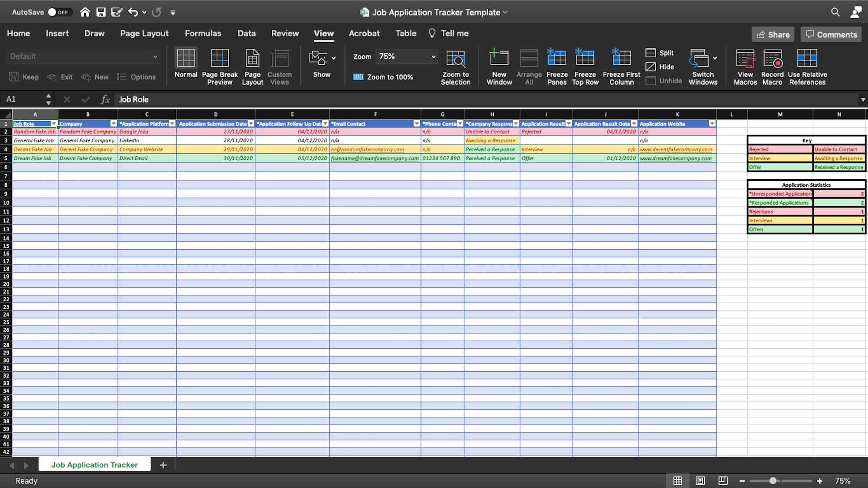Click Zoom to Selection
The image size is (868, 488).
pyautogui.click(x=455, y=65)
